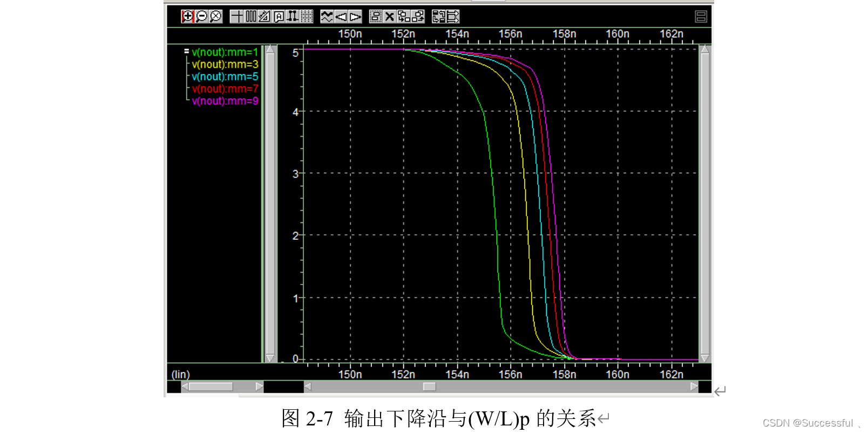868x433 pixels.
Task: Select the zoom out magnifier tool
Action: [201, 17]
